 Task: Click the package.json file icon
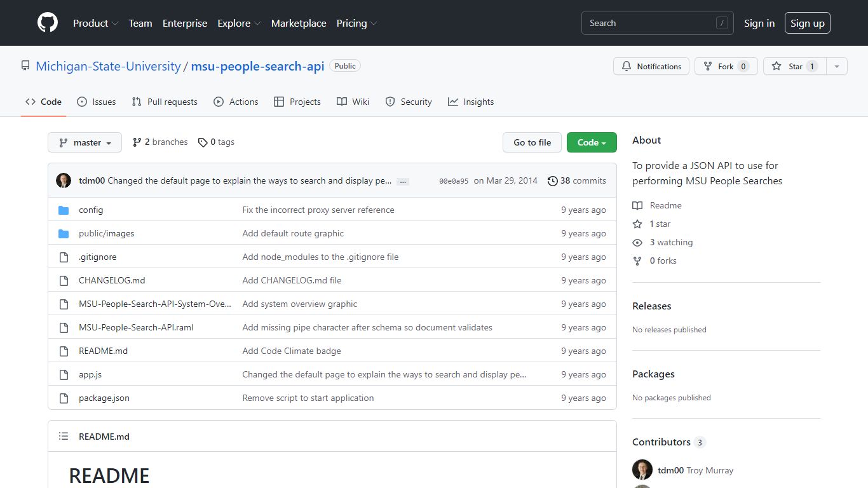point(64,398)
